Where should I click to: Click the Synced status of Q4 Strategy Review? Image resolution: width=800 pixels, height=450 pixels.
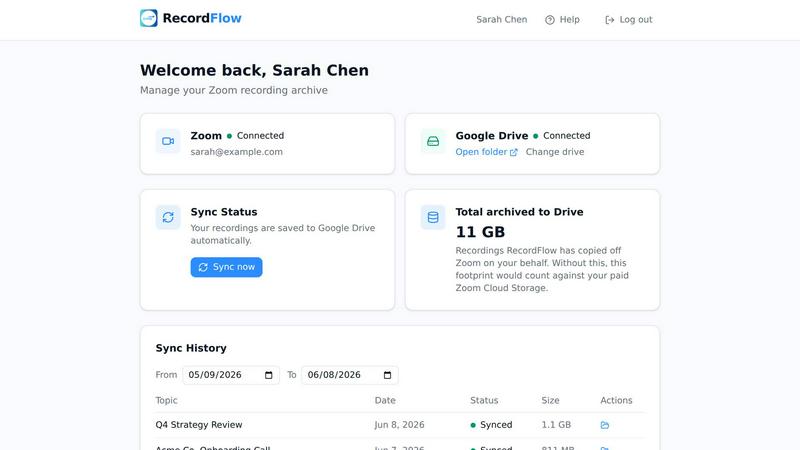pyautogui.click(x=491, y=425)
